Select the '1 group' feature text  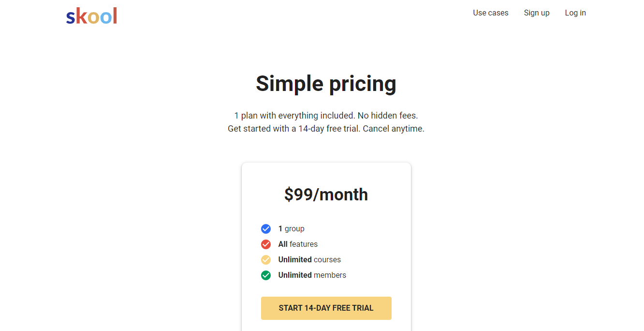(x=292, y=229)
